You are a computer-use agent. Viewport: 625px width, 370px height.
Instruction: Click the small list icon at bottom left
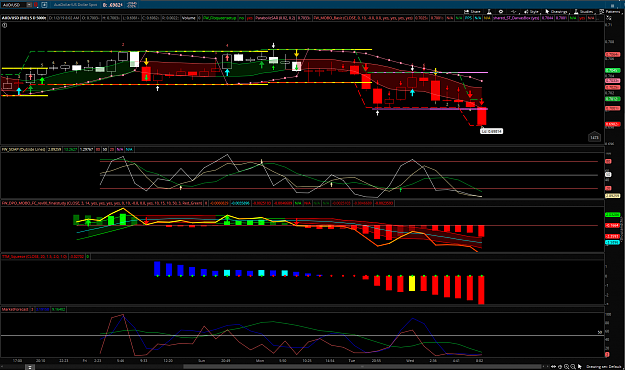(29, 367)
